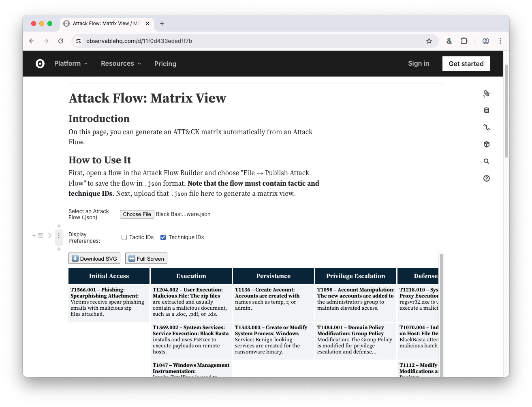Open the packages cube icon in sidebar
The height and width of the screenshot is (407, 532).
[x=487, y=144]
